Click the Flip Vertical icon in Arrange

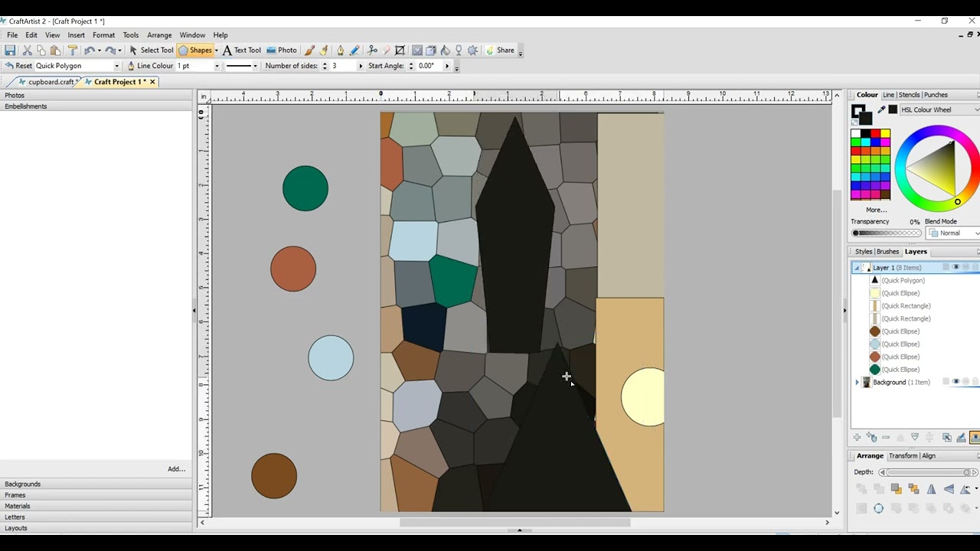tap(949, 489)
